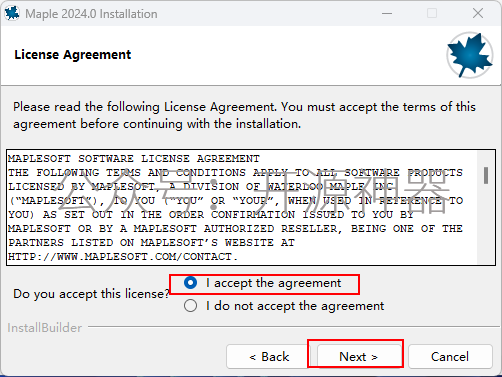502x377 pixels.
Task: Click the "Maple 2024.0 Installation" window title
Action: [x=91, y=14]
